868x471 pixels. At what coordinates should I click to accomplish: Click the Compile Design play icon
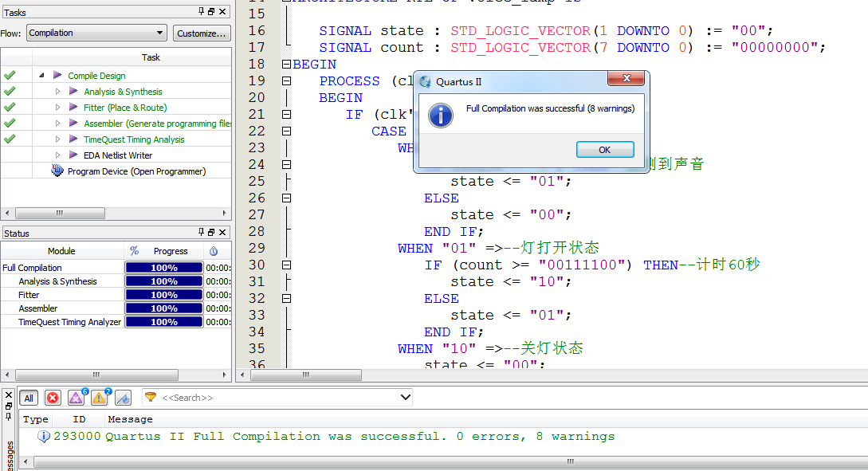[x=57, y=76]
